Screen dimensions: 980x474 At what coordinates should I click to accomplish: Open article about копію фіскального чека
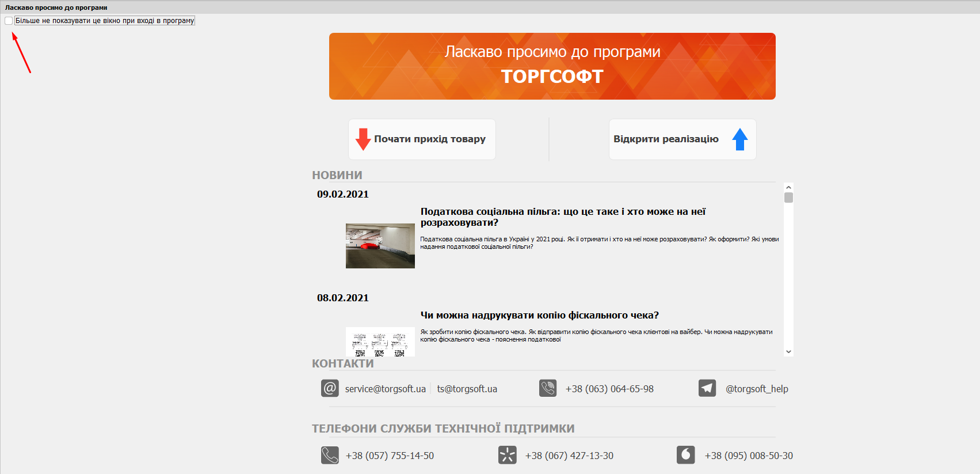(x=539, y=315)
